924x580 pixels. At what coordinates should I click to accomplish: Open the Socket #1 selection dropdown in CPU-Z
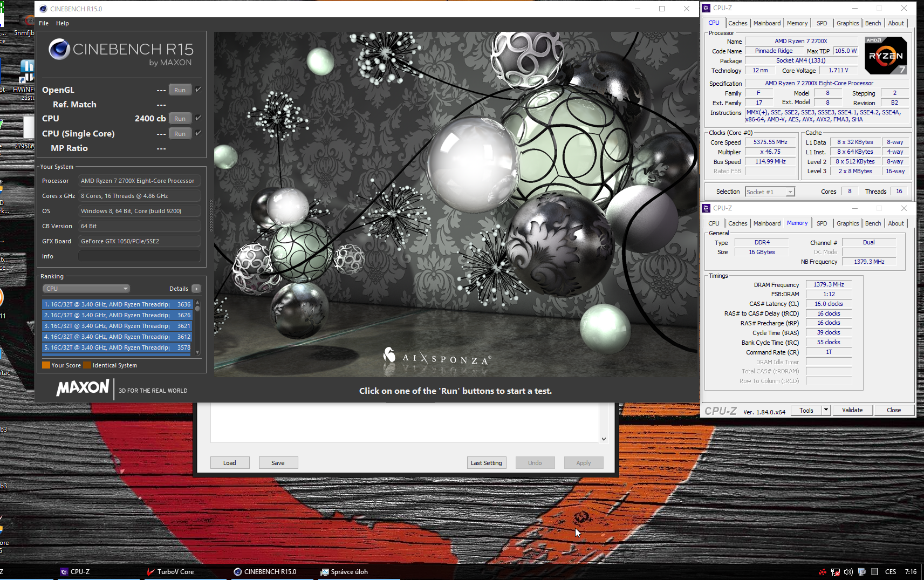click(x=770, y=192)
